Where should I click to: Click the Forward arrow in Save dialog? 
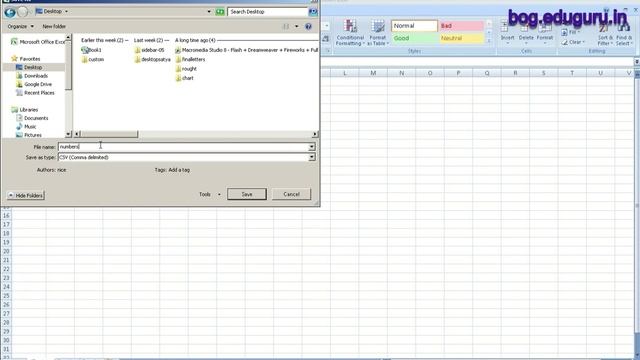[x=23, y=12]
